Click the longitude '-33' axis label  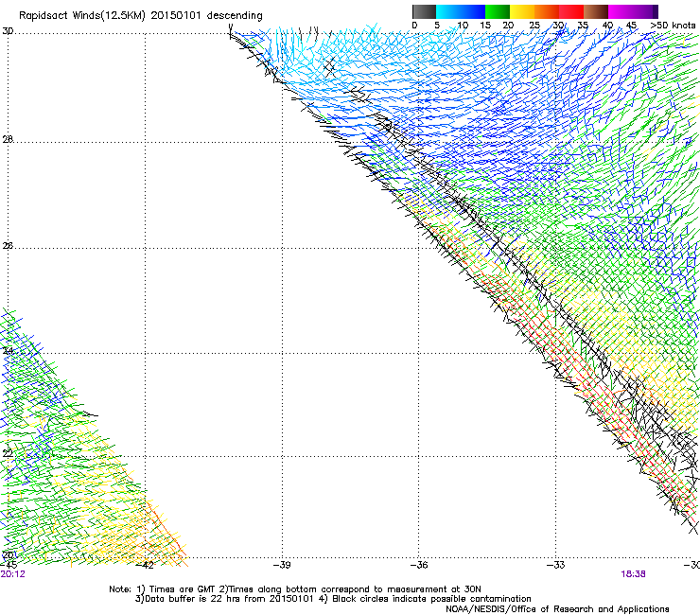[x=556, y=565]
